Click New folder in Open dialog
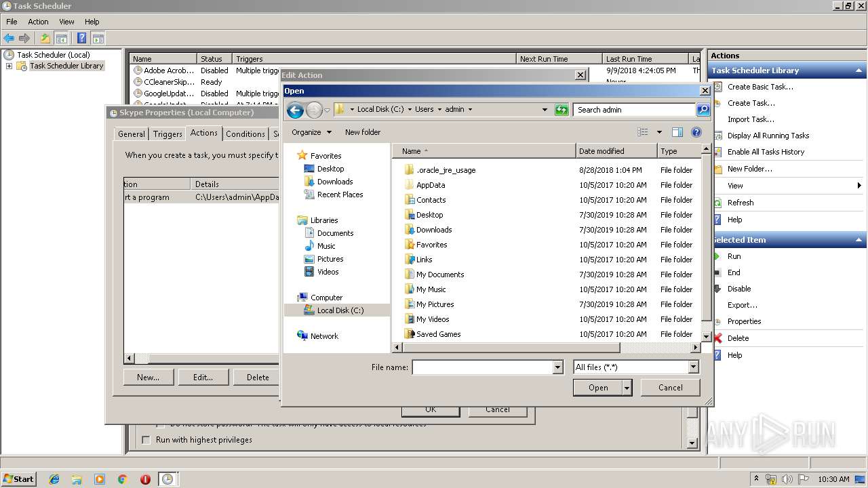The width and height of the screenshot is (868, 488). click(363, 132)
